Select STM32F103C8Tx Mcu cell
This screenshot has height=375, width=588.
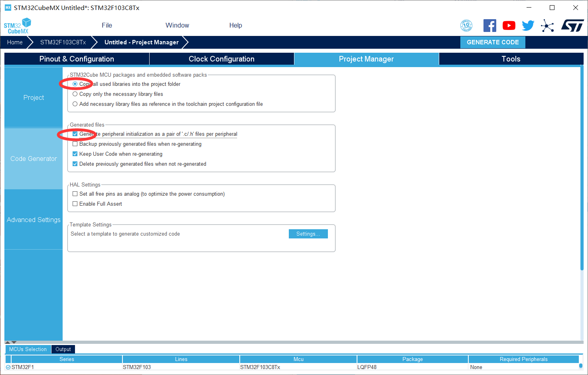point(298,367)
